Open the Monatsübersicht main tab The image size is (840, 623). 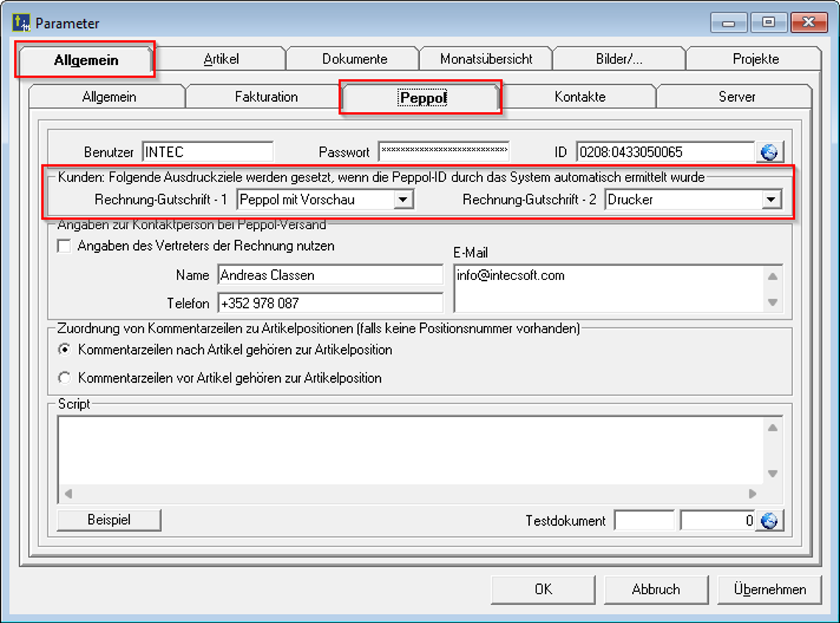coord(486,59)
